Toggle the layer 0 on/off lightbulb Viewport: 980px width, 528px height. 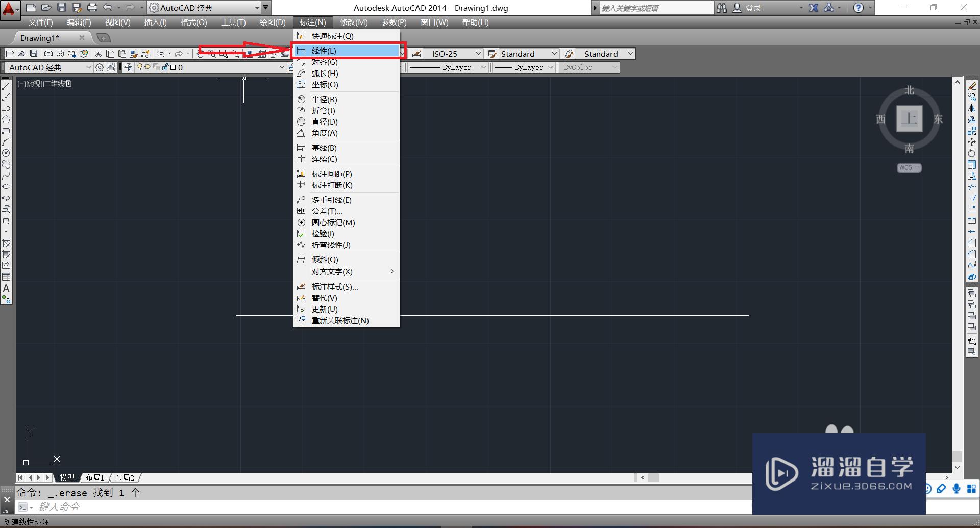(x=140, y=67)
